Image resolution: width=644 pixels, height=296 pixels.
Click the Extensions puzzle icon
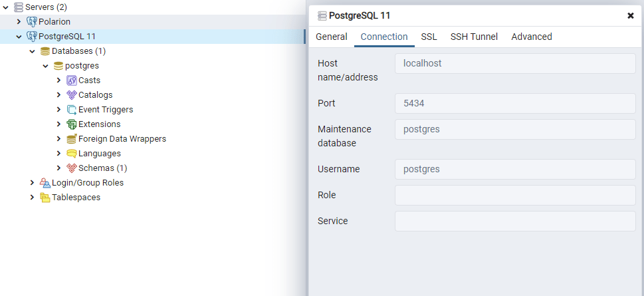point(72,124)
